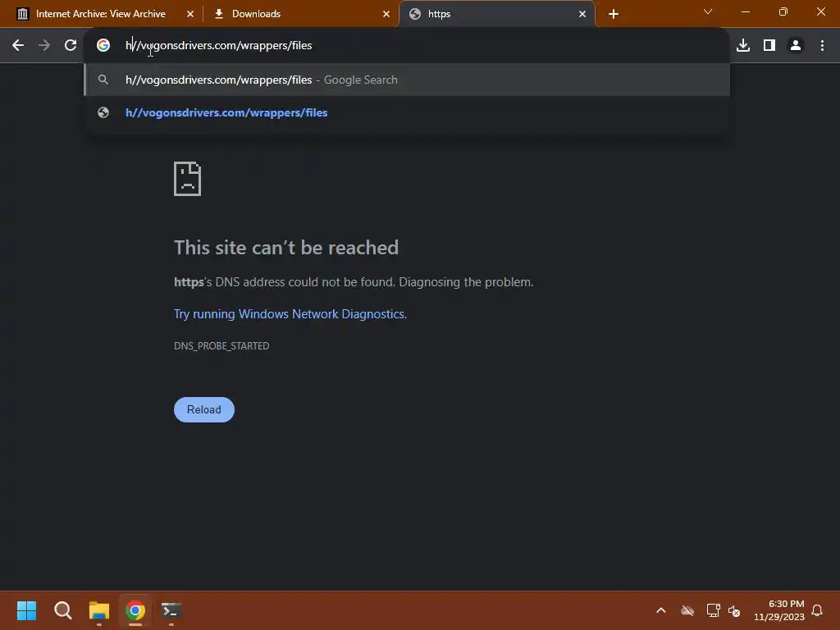Expand the tab search chevron
Image resolution: width=840 pixels, height=630 pixels.
(708, 11)
